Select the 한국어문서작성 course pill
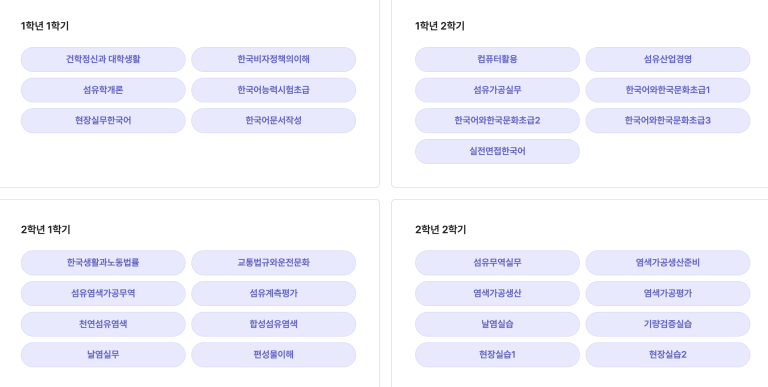 (274, 121)
